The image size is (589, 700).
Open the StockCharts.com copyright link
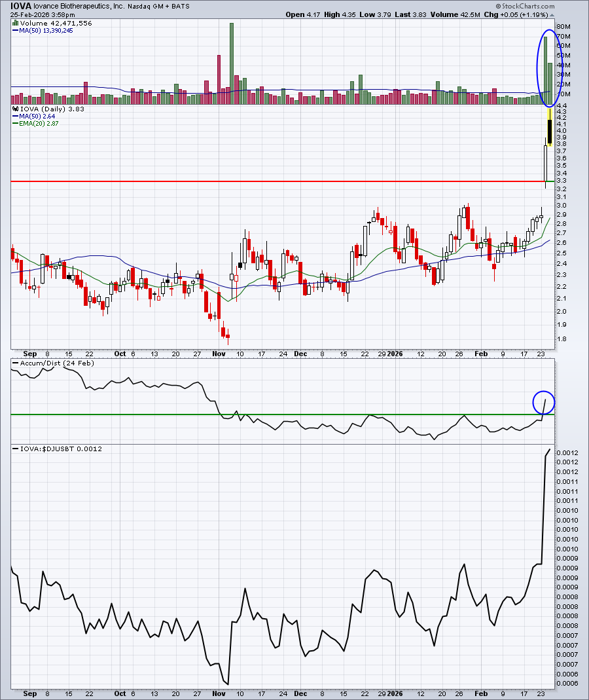(525, 7)
